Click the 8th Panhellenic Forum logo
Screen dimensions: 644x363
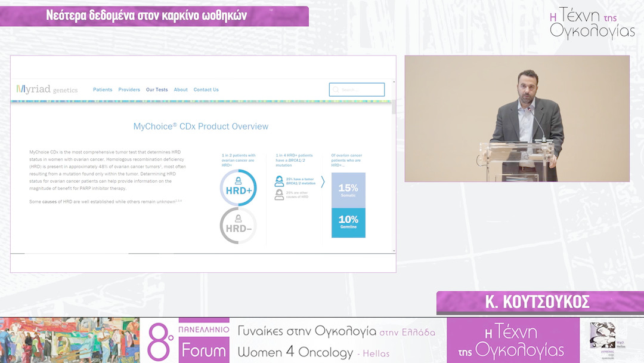pos(188,340)
